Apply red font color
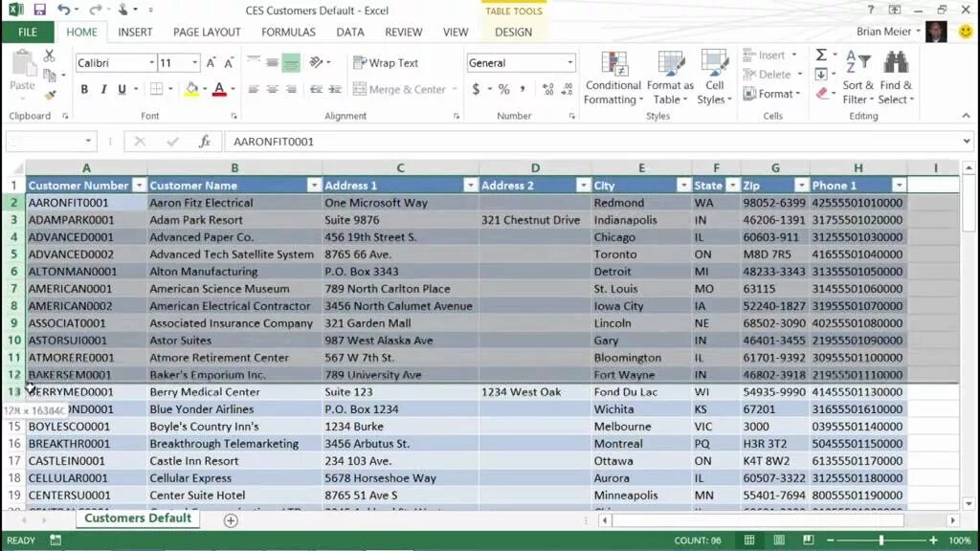Viewport: 980px width, 551px height. tap(219, 89)
